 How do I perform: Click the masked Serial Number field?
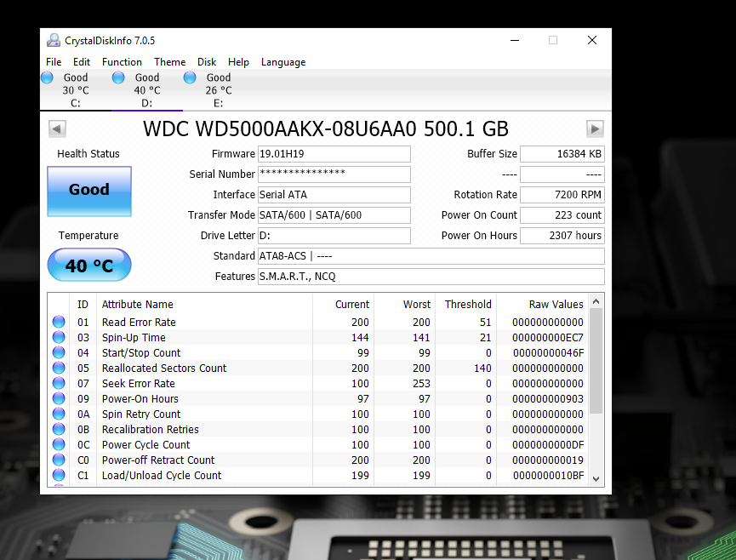pyautogui.click(x=334, y=174)
